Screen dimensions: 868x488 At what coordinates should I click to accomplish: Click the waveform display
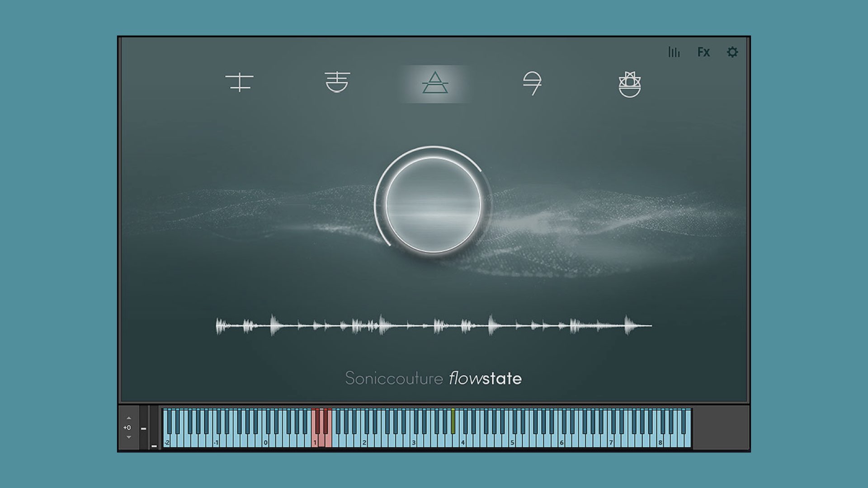[x=433, y=325]
